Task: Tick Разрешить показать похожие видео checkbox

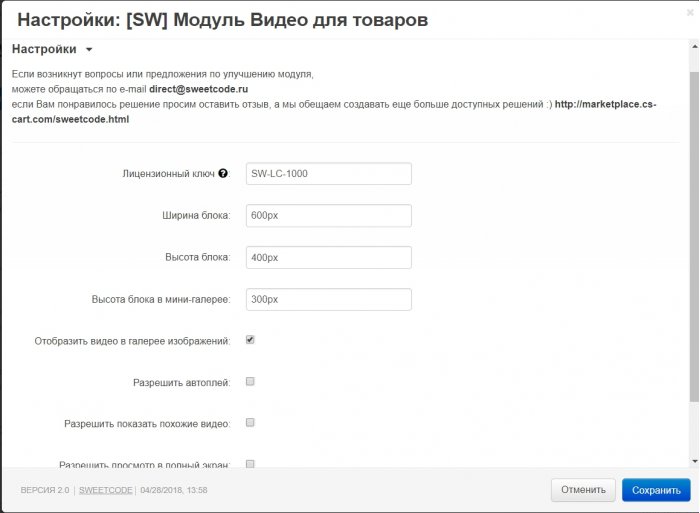Action: click(250, 422)
